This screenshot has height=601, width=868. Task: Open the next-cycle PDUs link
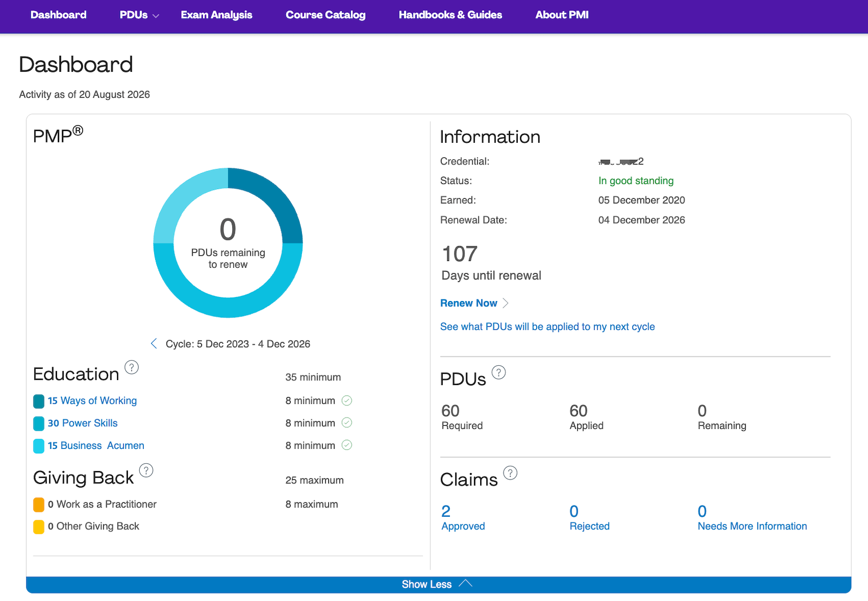point(548,327)
